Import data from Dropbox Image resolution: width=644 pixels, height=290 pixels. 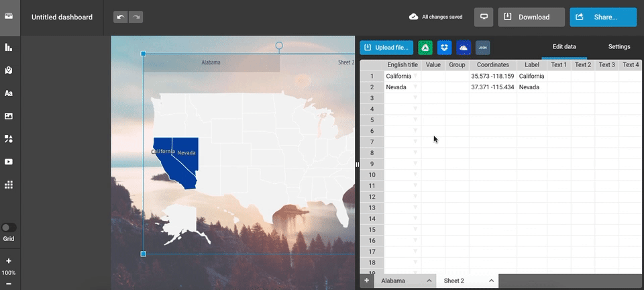click(x=444, y=48)
